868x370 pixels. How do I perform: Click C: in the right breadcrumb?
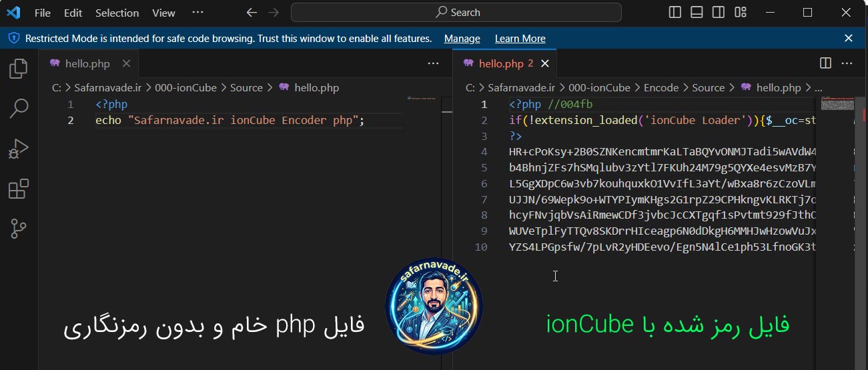[x=470, y=87]
